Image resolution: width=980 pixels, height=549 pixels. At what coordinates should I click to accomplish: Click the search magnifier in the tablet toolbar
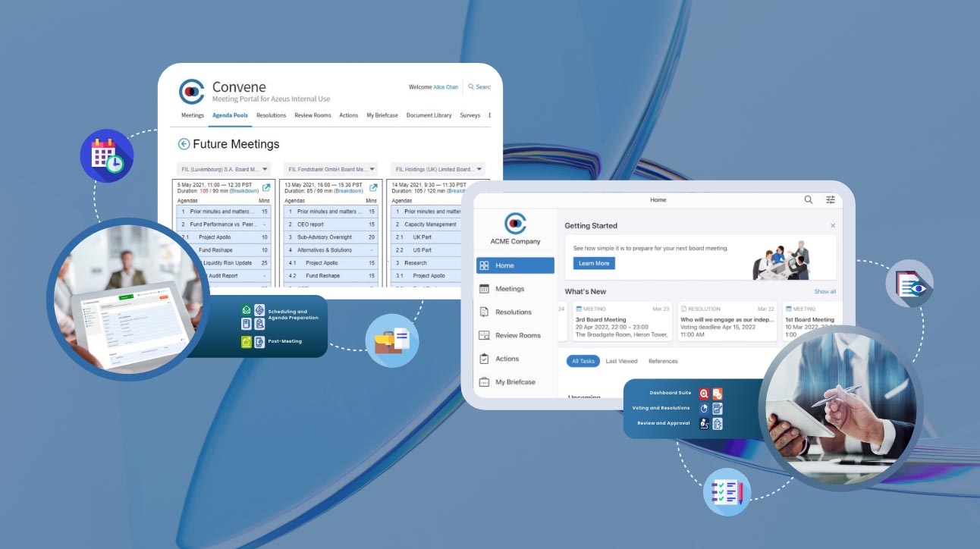pyautogui.click(x=806, y=199)
